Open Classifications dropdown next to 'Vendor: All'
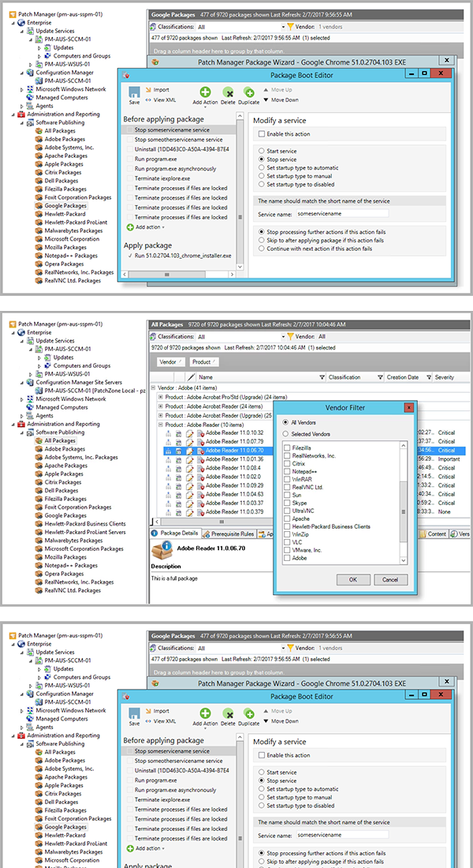 pos(283,337)
